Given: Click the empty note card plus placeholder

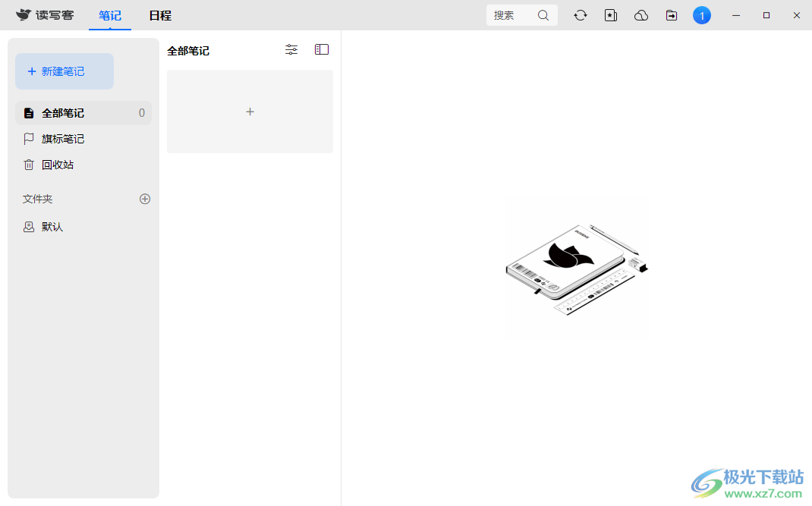Looking at the screenshot, I should 250,112.
